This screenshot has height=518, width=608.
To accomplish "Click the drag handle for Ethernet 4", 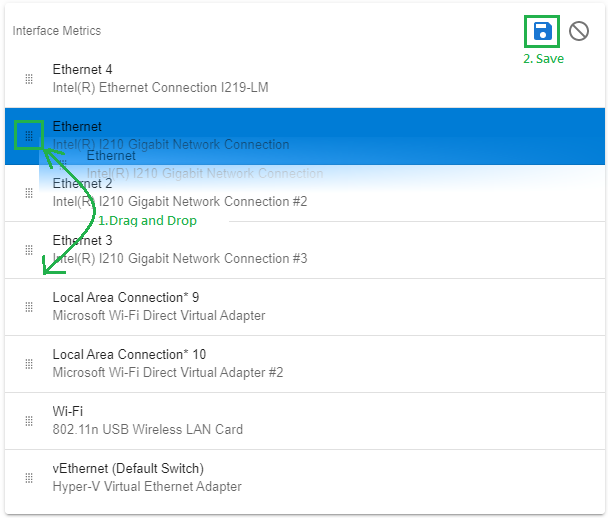I will coord(29,79).
